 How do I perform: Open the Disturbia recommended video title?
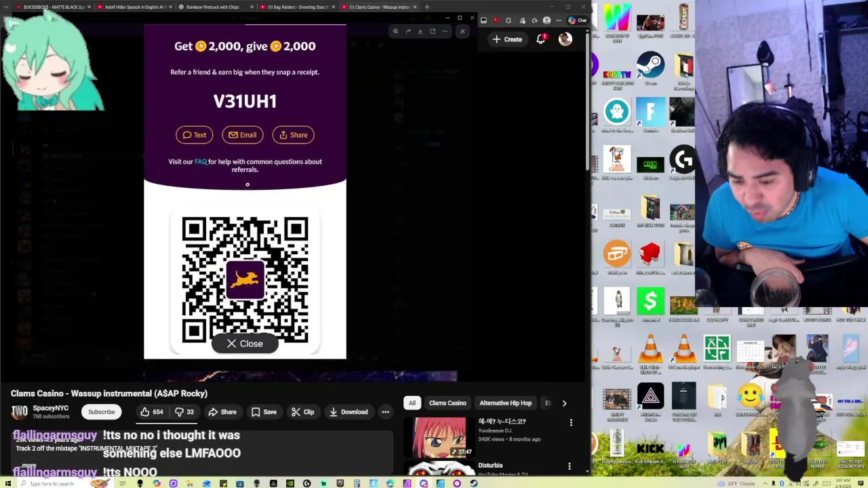[x=490, y=466]
